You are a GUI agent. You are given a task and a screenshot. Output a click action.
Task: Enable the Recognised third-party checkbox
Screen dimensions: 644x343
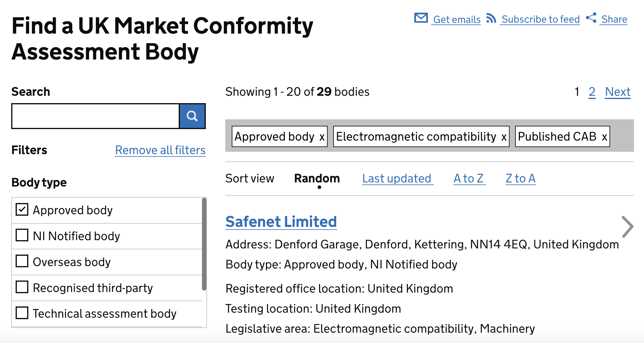coord(22,287)
